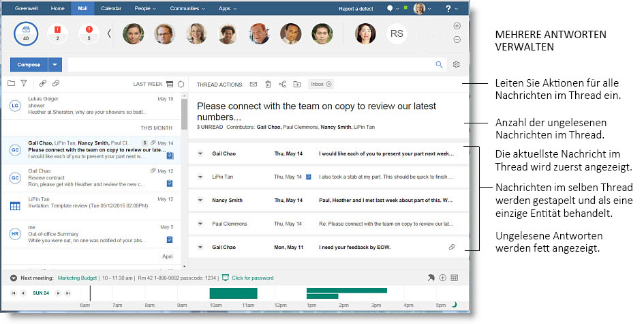Expand the Nancy Smith thread message
This screenshot has height=324, width=644.
200,201
